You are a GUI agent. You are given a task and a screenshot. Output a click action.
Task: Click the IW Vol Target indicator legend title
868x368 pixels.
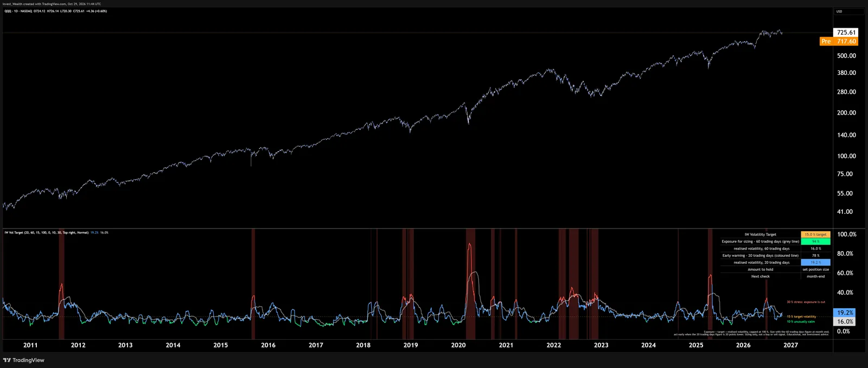click(x=46, y=232)
